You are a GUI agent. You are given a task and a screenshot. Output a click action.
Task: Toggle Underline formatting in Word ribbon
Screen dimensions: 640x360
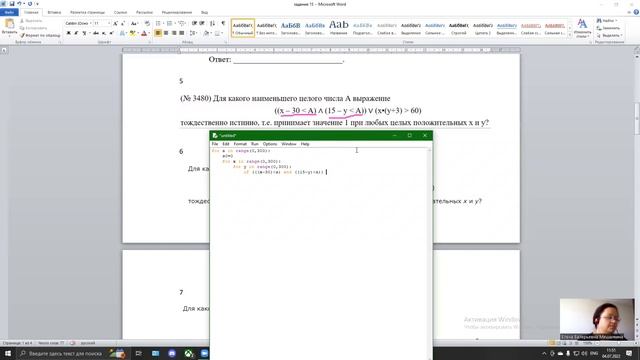pos(84,33)
